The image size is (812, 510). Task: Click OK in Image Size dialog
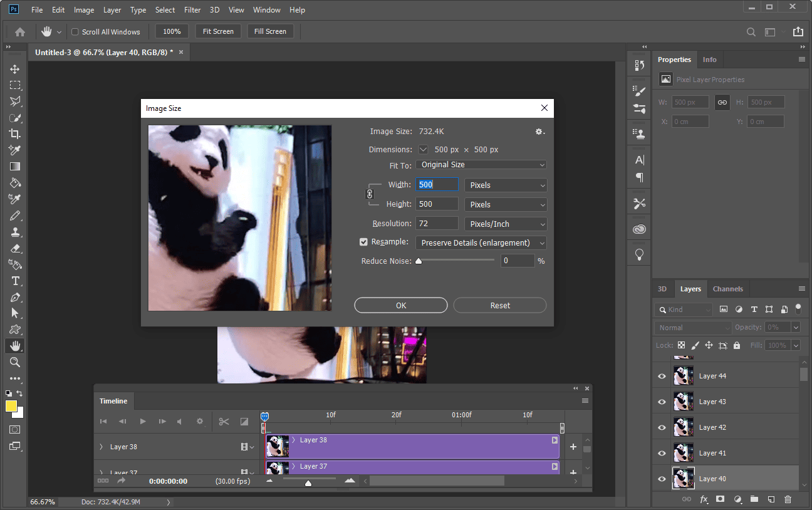(401, 305)
